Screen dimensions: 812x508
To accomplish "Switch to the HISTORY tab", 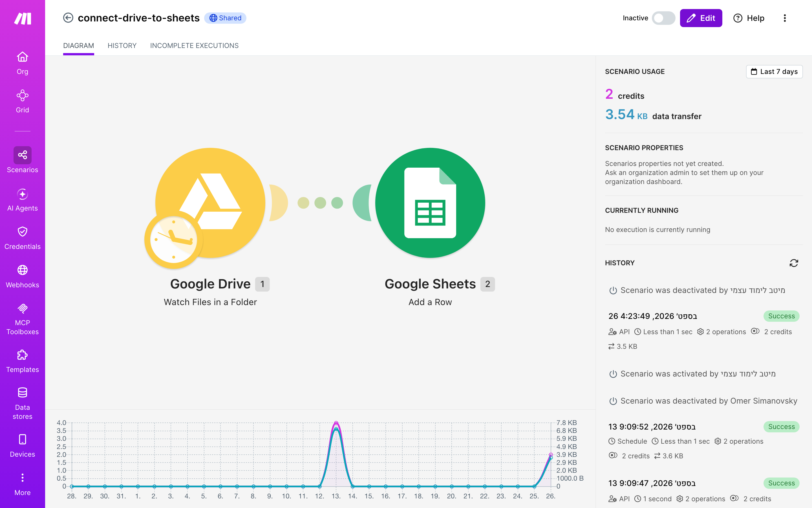I will (122, 46).
